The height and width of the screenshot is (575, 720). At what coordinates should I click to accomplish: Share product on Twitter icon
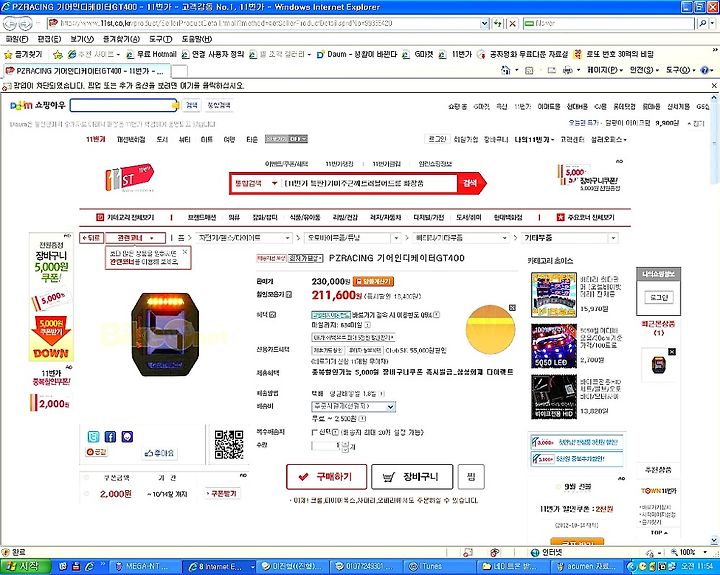coord(93,436)
